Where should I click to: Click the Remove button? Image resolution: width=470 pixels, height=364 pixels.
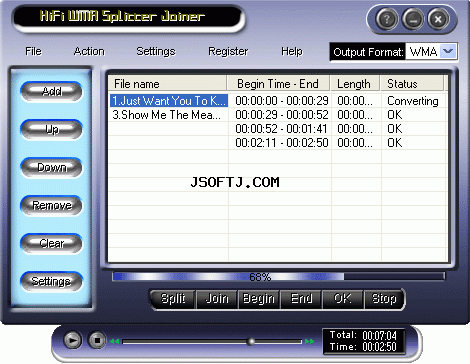[51, 205]
